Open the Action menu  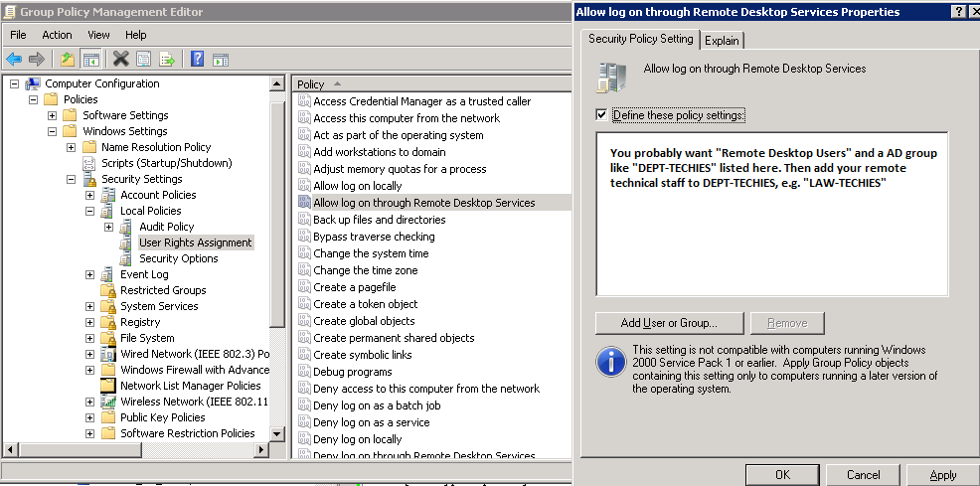pos(57,35)
